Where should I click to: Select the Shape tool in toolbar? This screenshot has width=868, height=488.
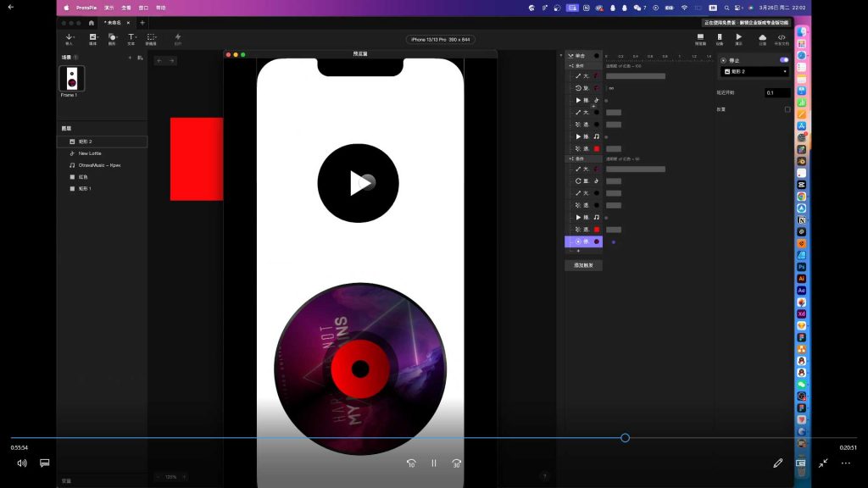(x=111, y=39)
